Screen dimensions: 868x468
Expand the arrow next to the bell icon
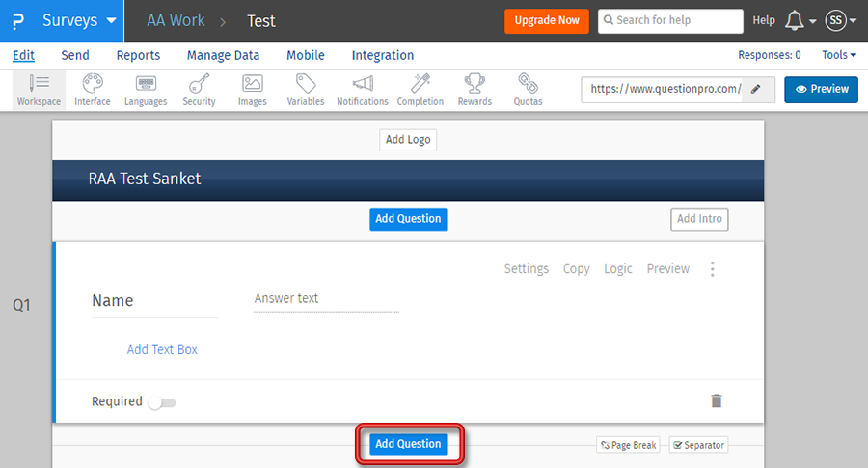(x=813, y=21)
